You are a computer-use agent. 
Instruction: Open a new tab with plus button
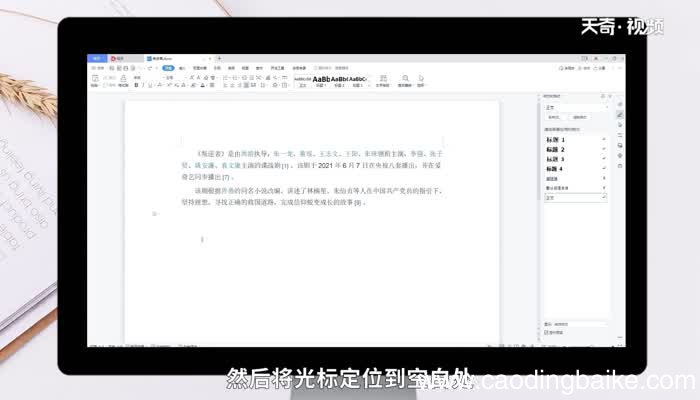[219, 58]
